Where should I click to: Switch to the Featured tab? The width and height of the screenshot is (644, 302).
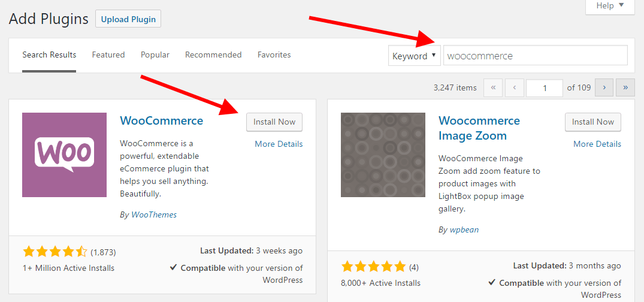[108, 55]
